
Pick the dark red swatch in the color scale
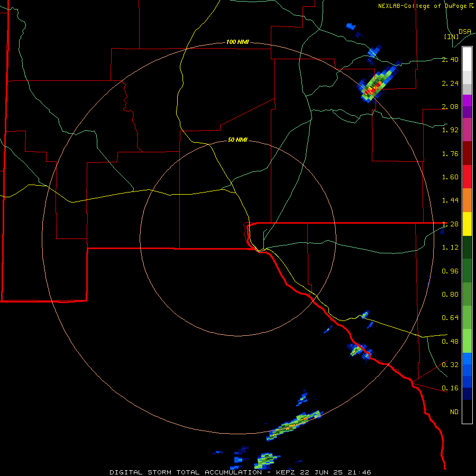pyautogui.click(x=467, y=153)
